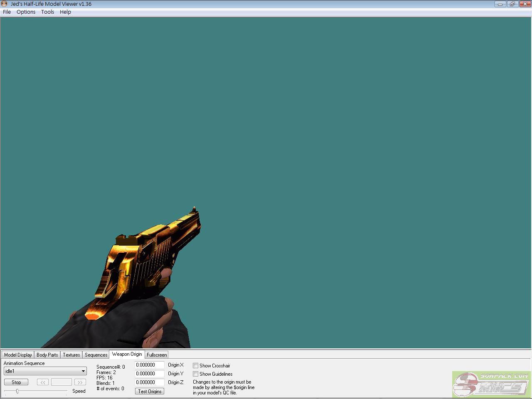Click the Origin X input field

point(150,365)
